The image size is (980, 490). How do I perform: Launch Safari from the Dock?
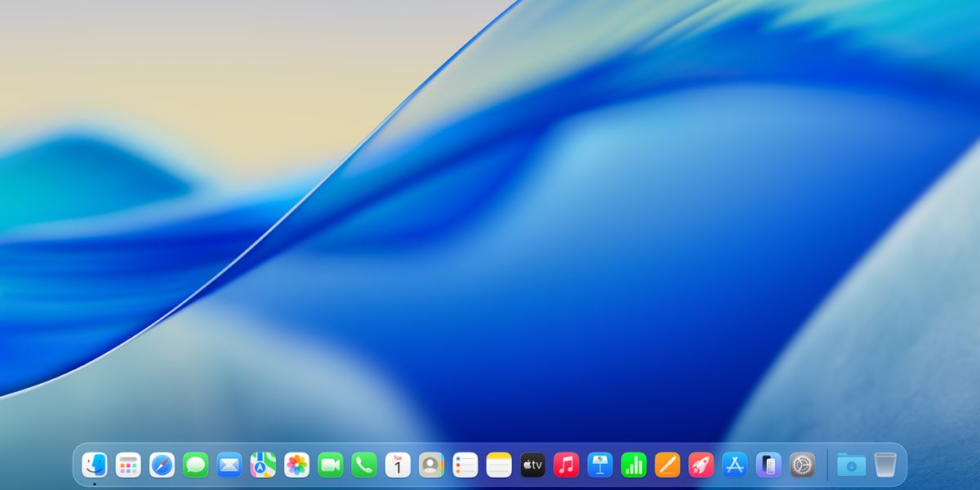coord(162,465)
